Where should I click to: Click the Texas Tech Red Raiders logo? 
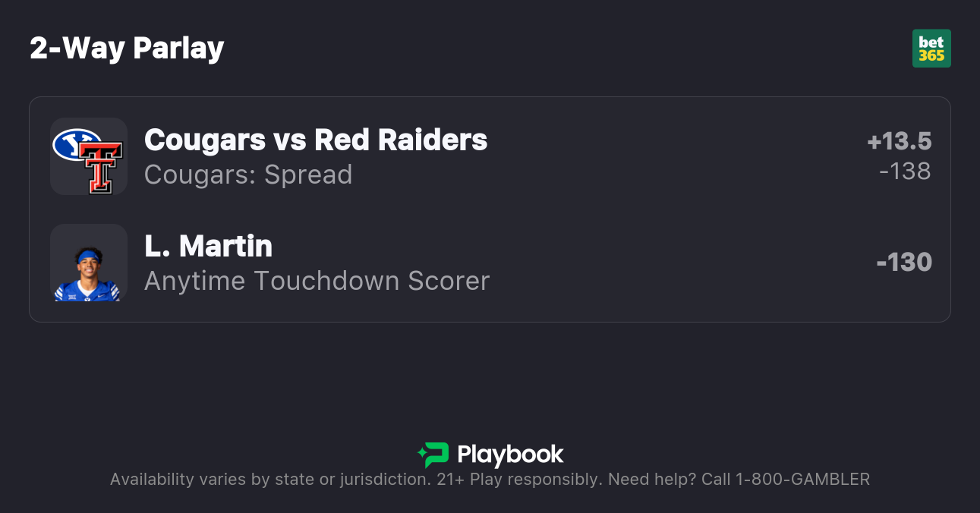(101, 167)
